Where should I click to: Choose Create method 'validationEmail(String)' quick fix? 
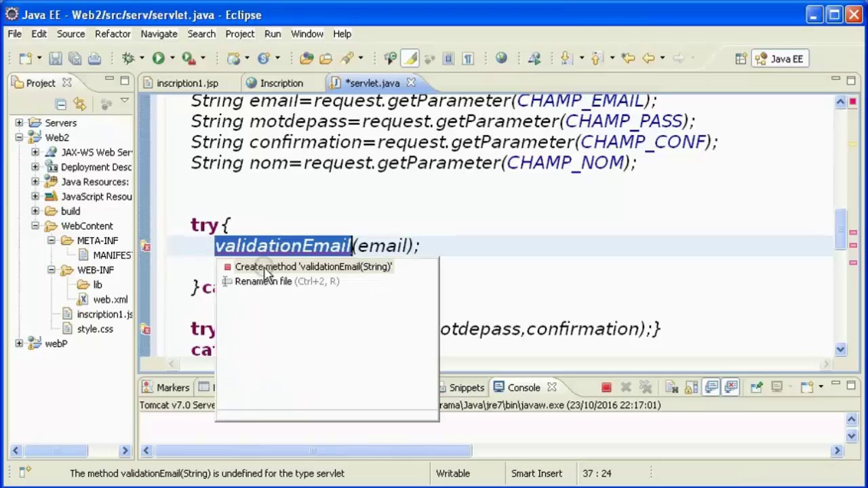tap(313, 266)
